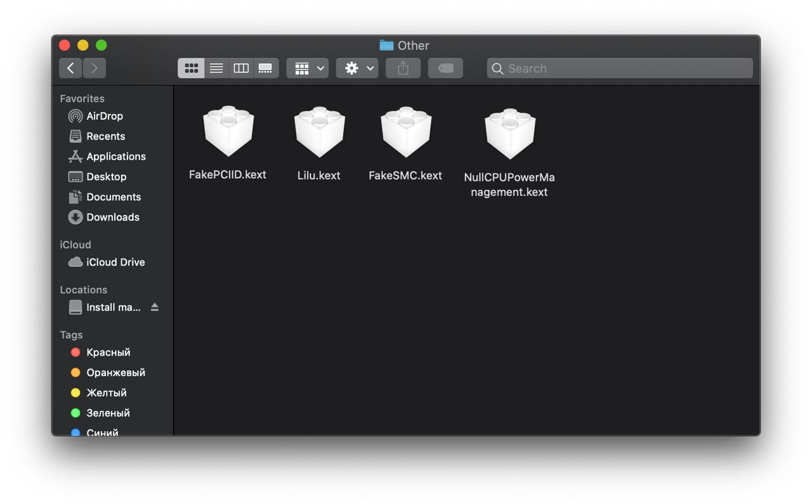Click the Other folder title icon

click(x=386, y=45)
